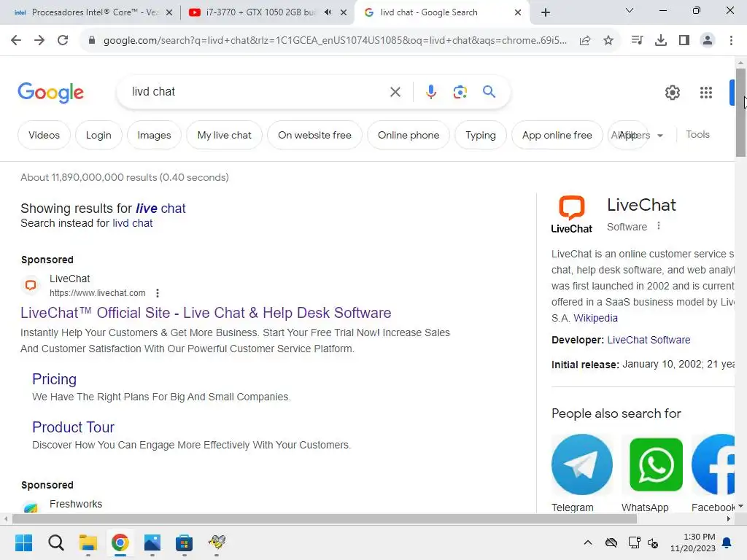
Task: Open the Product Tour sitelink
Action: coord(74,427)
